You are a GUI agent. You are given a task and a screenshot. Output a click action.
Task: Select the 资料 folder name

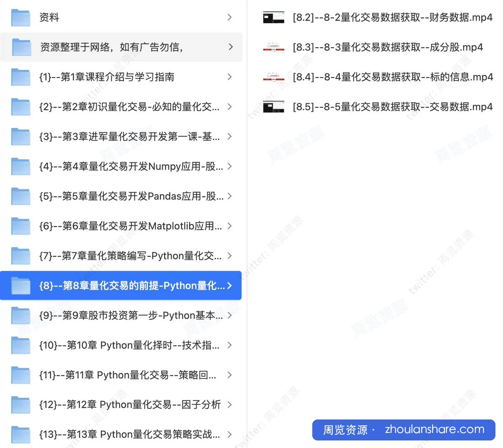pos(49,18)
